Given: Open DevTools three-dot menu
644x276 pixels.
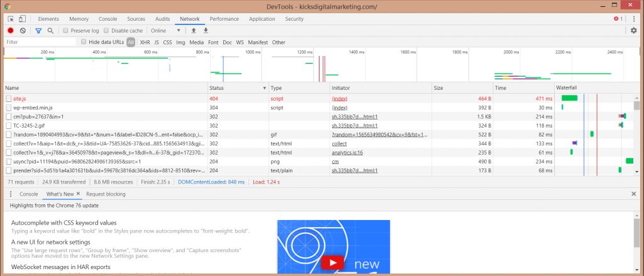Looking at the screenshot, I should [x=634, y=19].
